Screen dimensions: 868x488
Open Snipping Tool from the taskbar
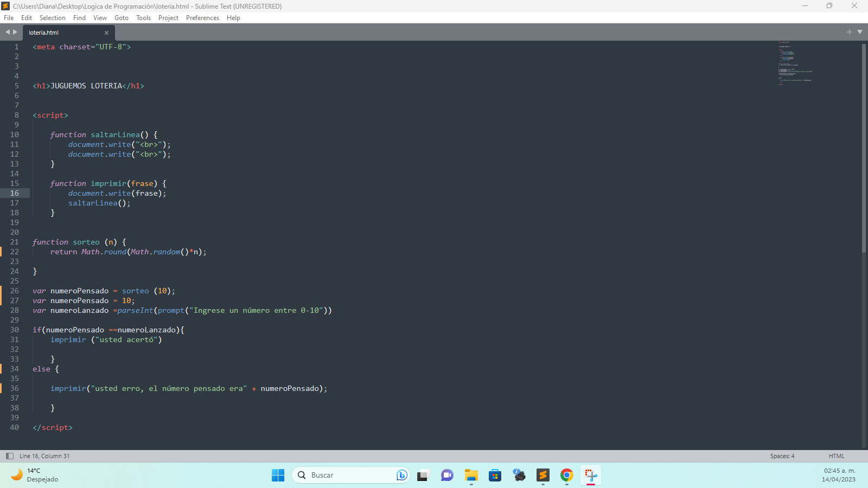591,476
